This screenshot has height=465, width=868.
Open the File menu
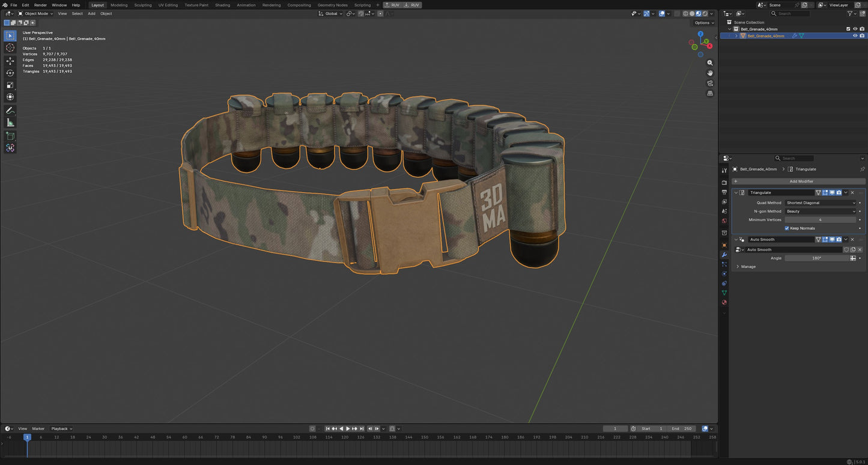coord(13,5)
